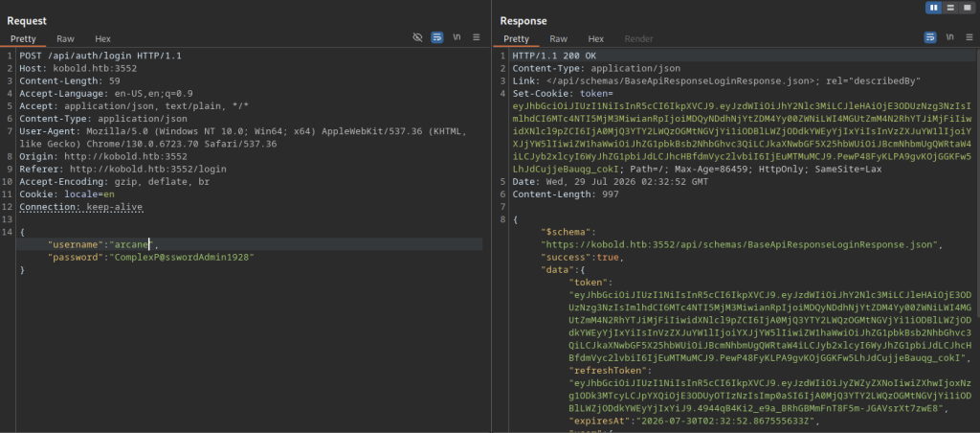Switch to Pretty tab in Response panel
The image size is (980, 433).
516,38
